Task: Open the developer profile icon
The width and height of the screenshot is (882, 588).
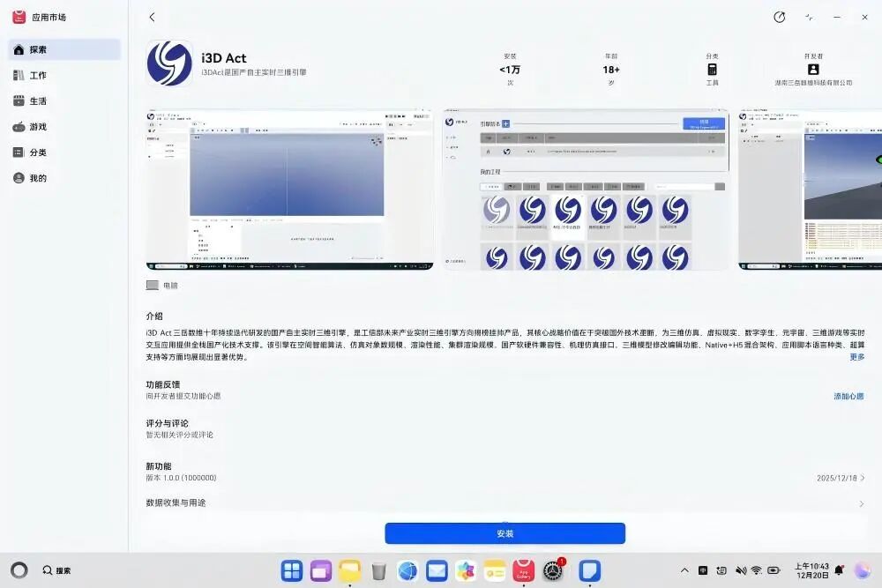Action: (813, 69)
